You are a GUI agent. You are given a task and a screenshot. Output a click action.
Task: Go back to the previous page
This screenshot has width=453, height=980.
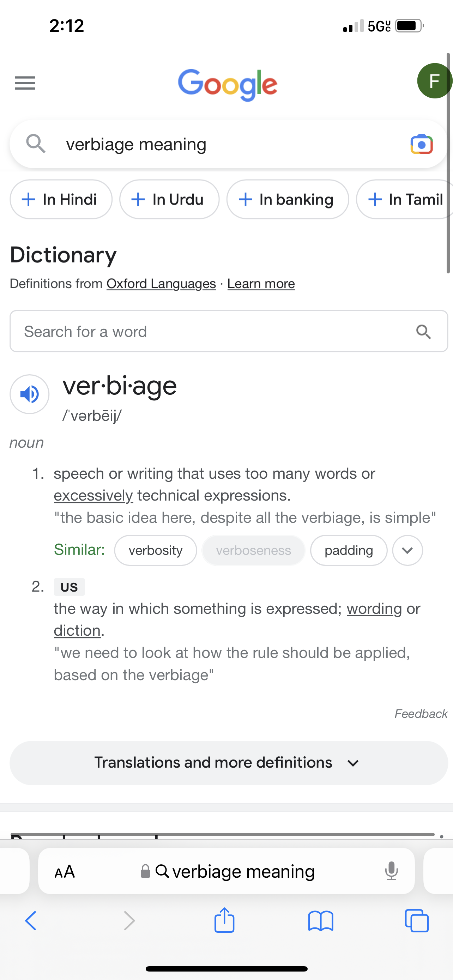tap(30, 921)
